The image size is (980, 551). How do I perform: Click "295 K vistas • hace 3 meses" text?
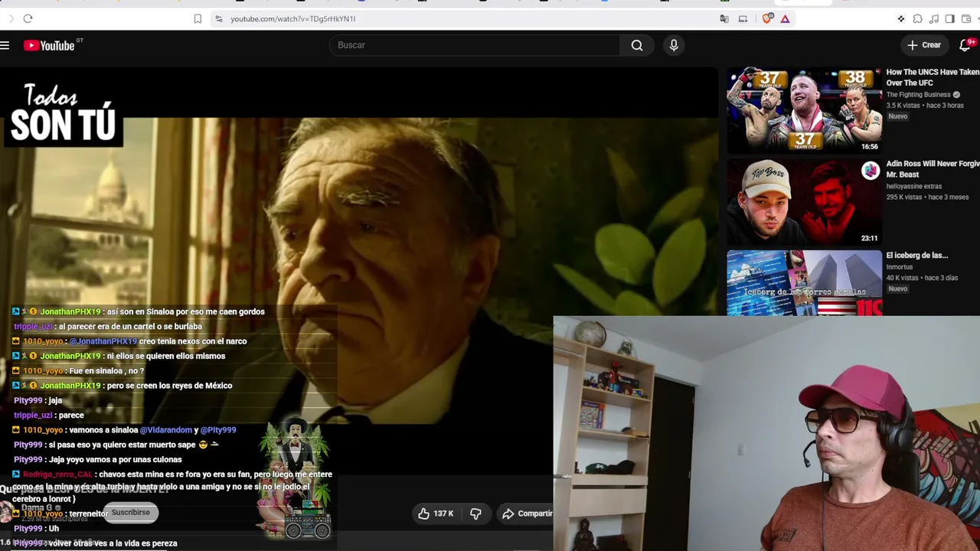click(927, 197)
